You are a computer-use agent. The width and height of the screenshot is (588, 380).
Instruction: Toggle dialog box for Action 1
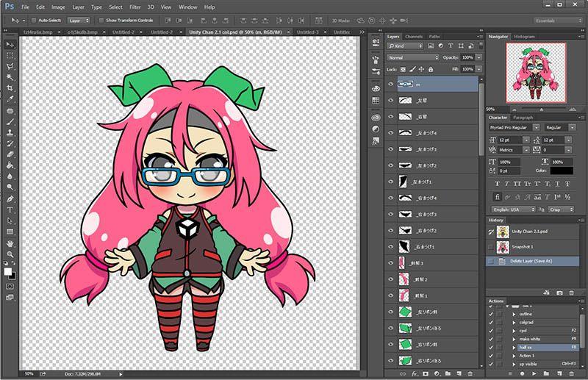499,355
